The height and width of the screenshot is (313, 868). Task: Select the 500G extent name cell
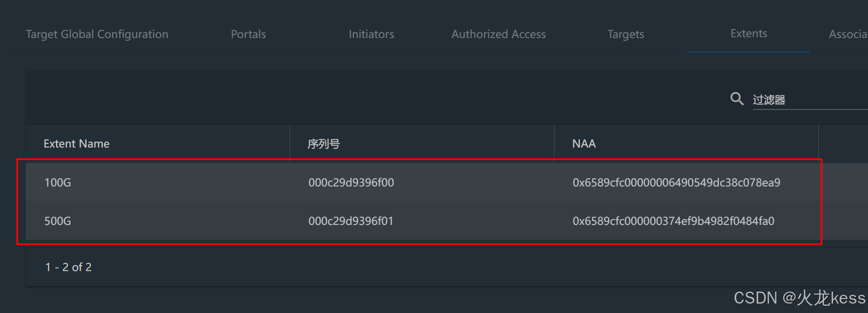(58, 221)
